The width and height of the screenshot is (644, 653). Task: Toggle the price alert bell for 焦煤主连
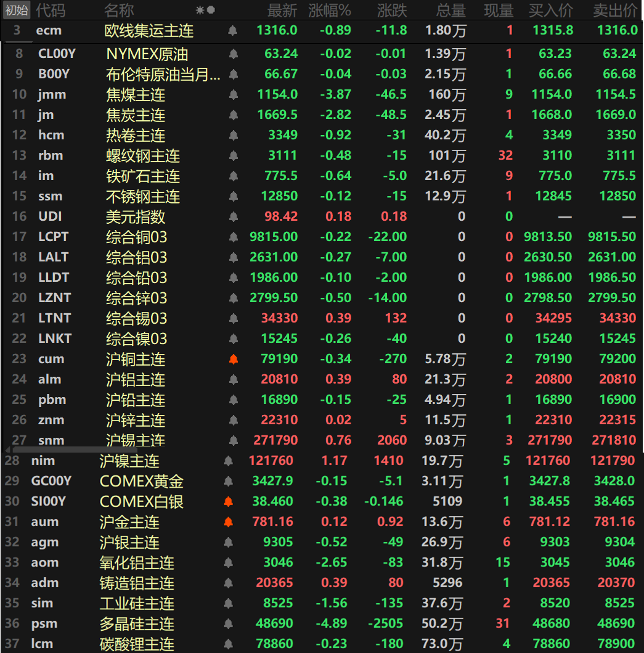233,94
